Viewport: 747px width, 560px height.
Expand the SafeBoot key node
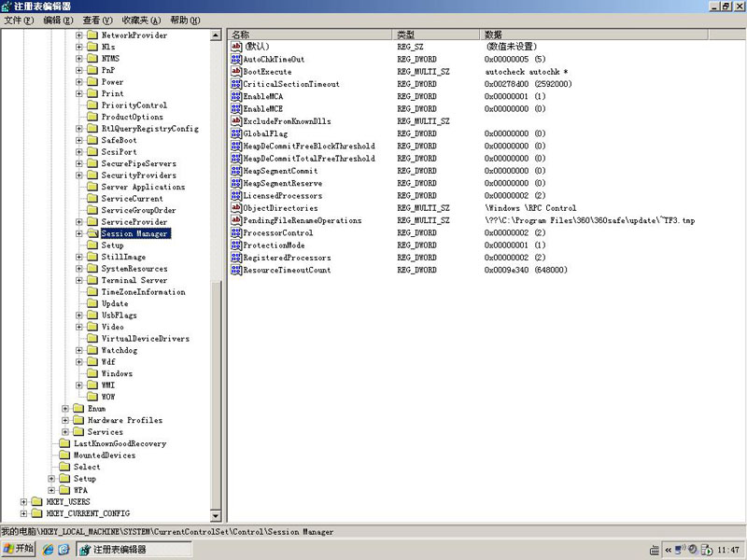coord(79,140)
